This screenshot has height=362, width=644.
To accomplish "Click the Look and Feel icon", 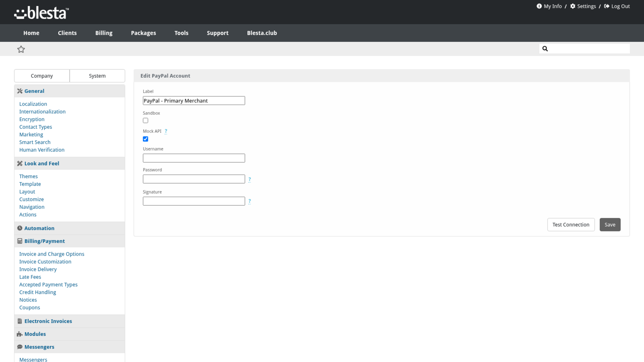I will [x=20, y=164].
